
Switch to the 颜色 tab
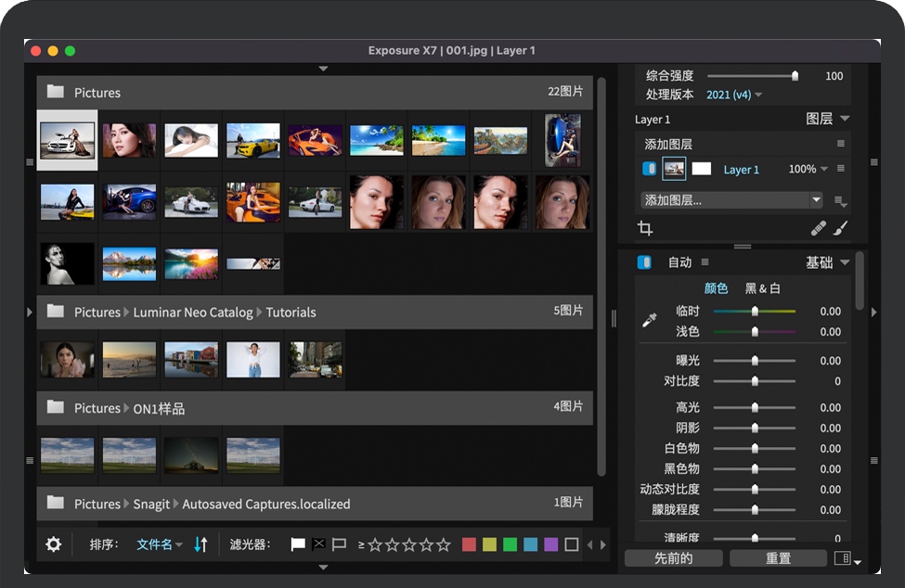point(716,288)
